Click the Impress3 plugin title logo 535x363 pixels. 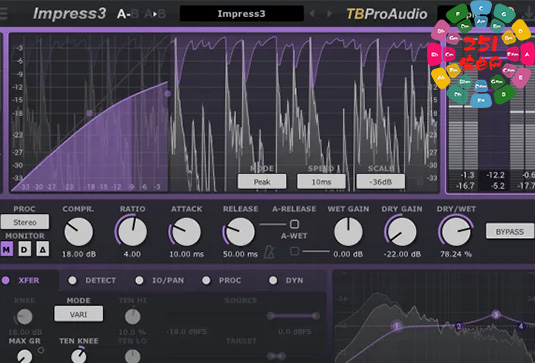[70, 14]
